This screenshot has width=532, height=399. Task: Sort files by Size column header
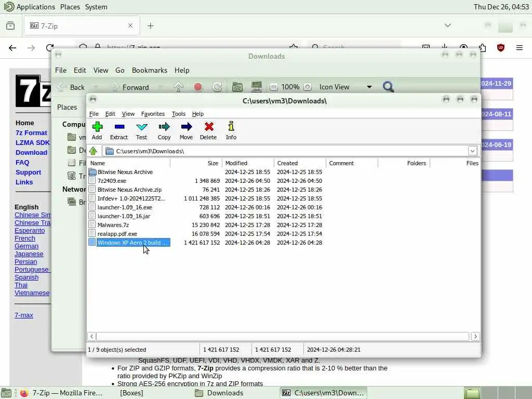196,163
